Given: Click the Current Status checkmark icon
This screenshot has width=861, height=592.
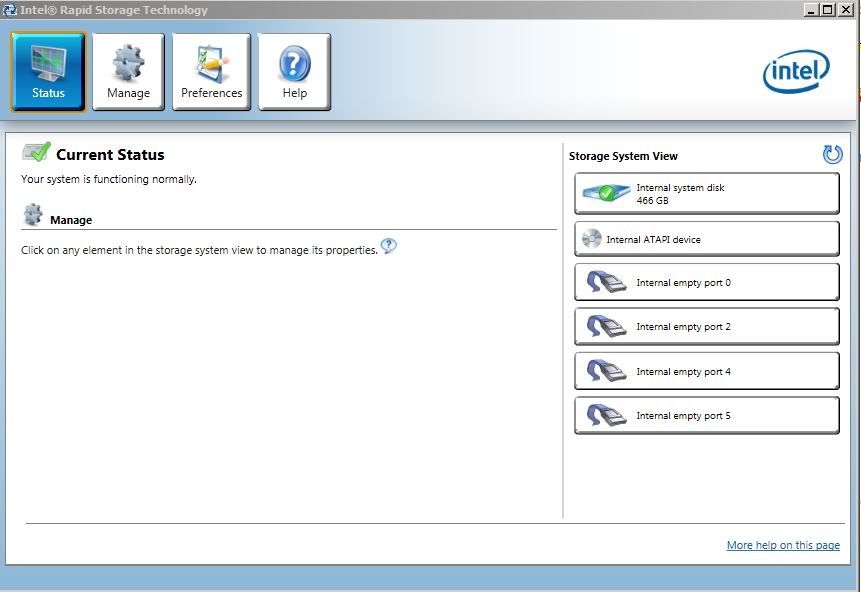Looking at the screenshot, I should point(36,152).
